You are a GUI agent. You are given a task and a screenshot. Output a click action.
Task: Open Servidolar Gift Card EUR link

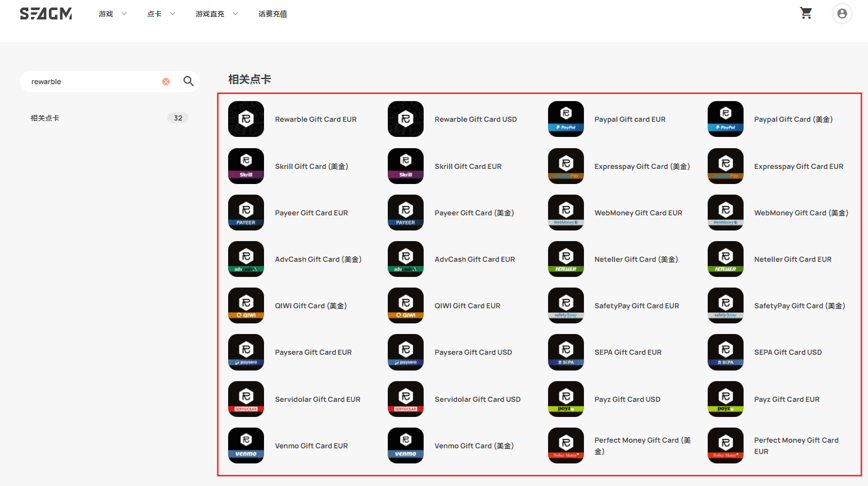pos(317,399)
